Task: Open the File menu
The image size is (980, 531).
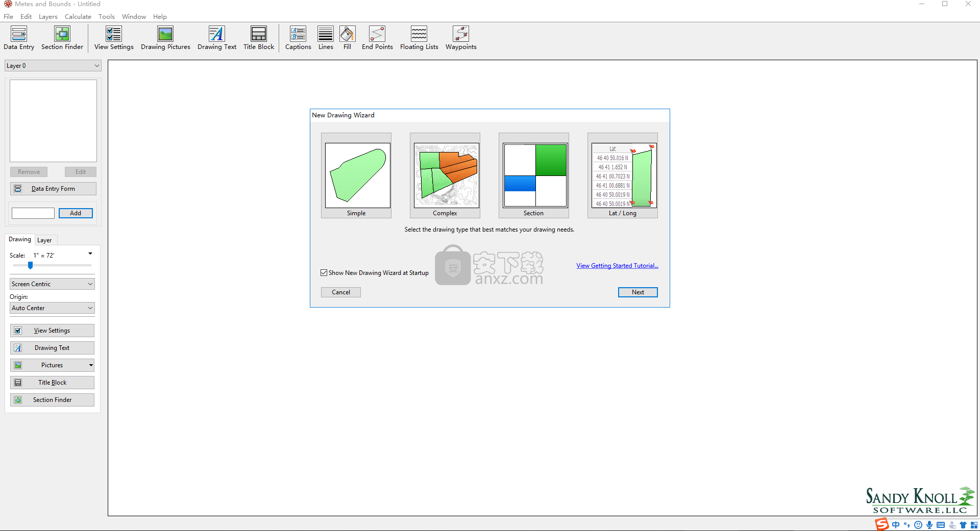Action: (8, 17)
